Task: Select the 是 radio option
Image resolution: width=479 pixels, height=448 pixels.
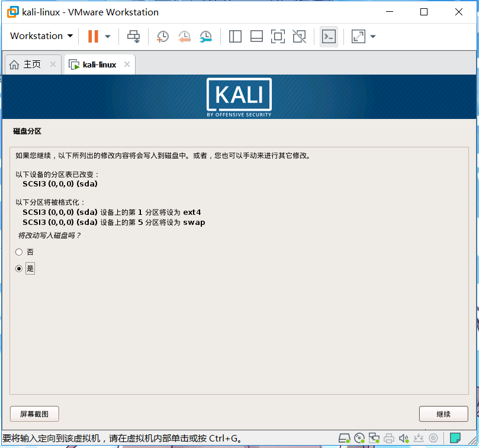Action: coord(19,269)
